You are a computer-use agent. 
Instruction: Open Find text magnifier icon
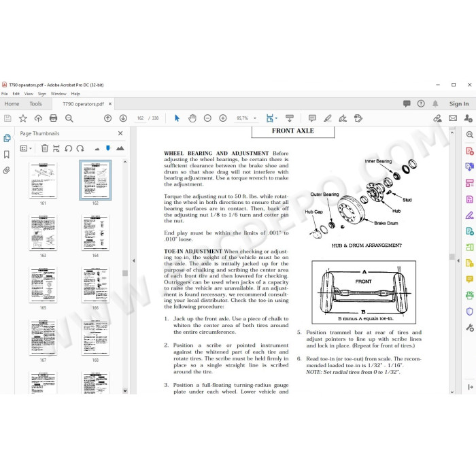click(69, 118)
